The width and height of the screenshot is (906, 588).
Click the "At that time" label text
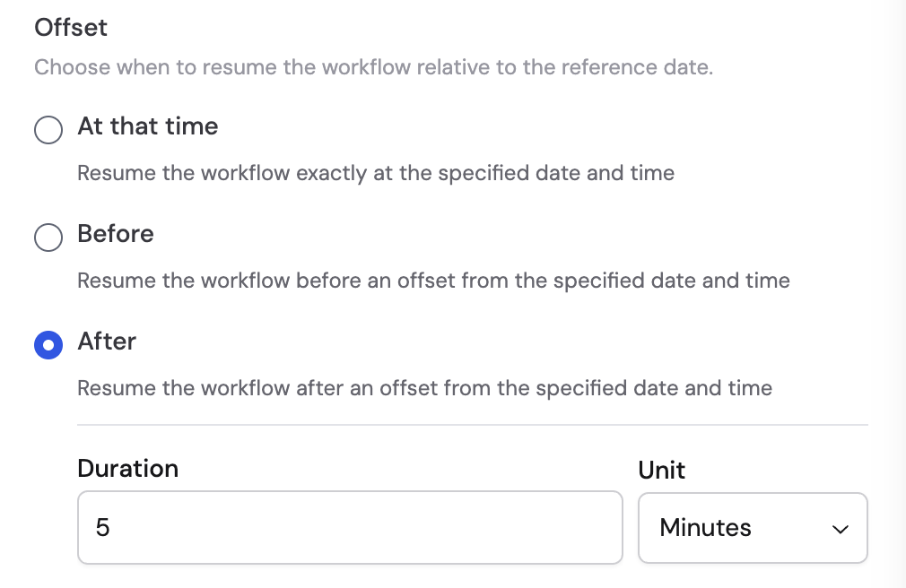click(147, 126)
